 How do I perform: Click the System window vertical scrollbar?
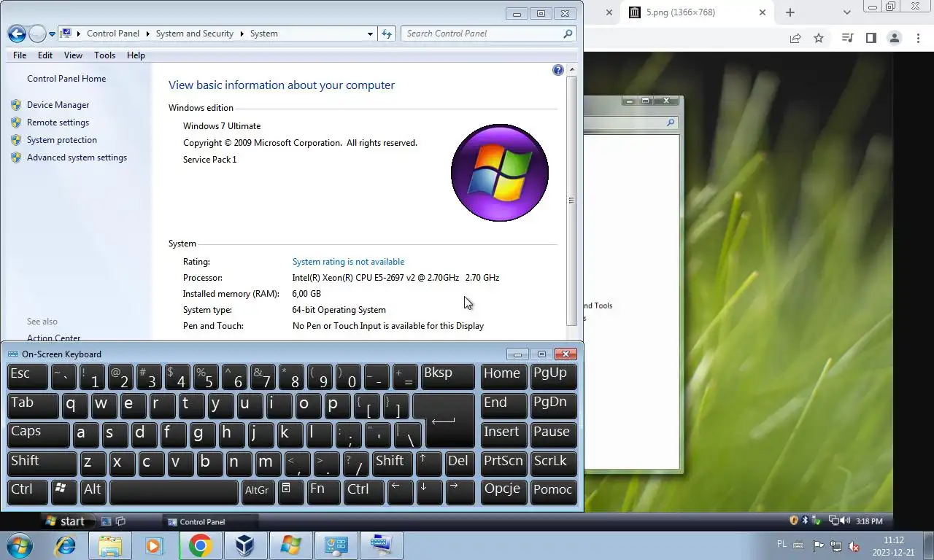pyautogui.click(x=571, y=201)
